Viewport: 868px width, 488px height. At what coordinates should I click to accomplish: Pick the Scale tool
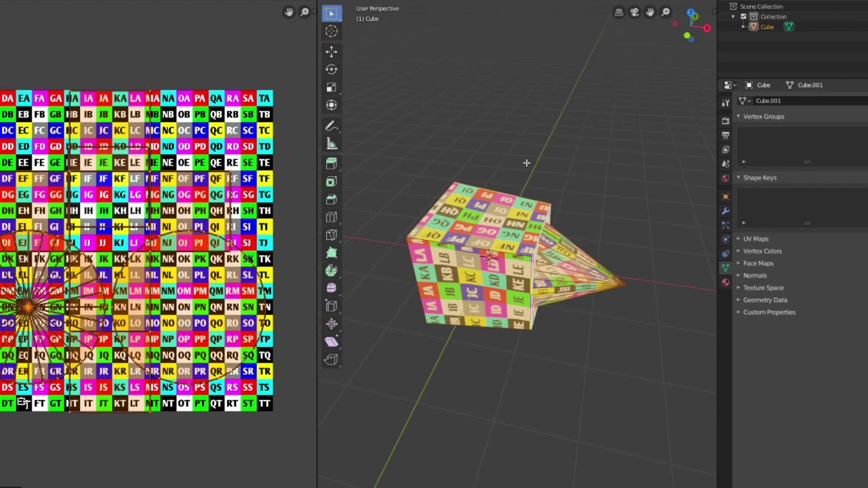click(x=331, y=87)
